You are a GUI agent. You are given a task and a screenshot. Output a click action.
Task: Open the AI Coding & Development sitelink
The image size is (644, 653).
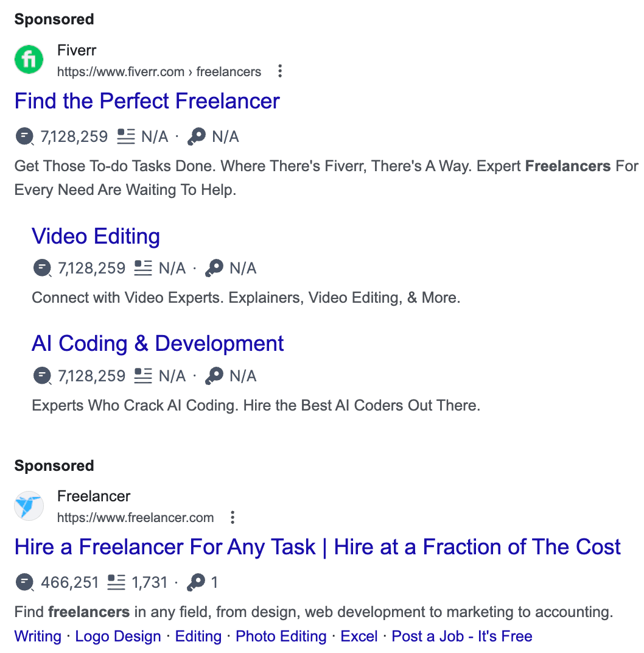point(157,343)
